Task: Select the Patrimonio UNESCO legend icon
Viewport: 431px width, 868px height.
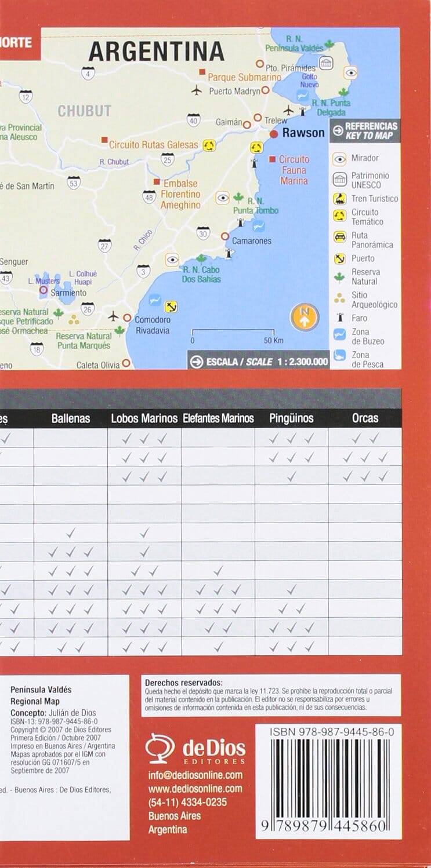Action: (x=339, y=180)
